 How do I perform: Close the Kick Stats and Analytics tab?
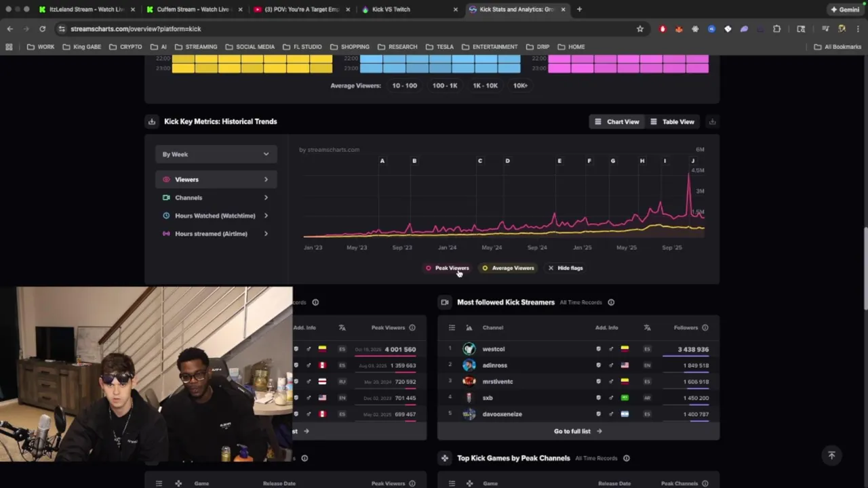(563, 9)
